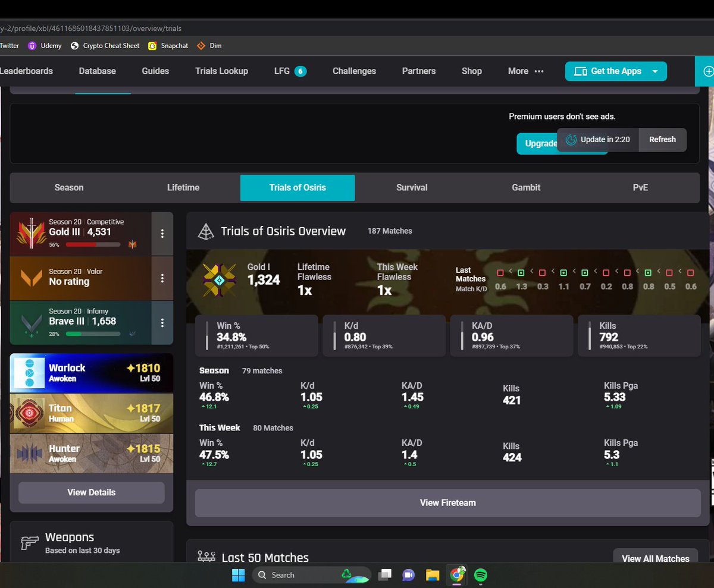This screenshot has width=714, height=588.
Task: Open the Dim bookmark
Action: click(209, 46)
